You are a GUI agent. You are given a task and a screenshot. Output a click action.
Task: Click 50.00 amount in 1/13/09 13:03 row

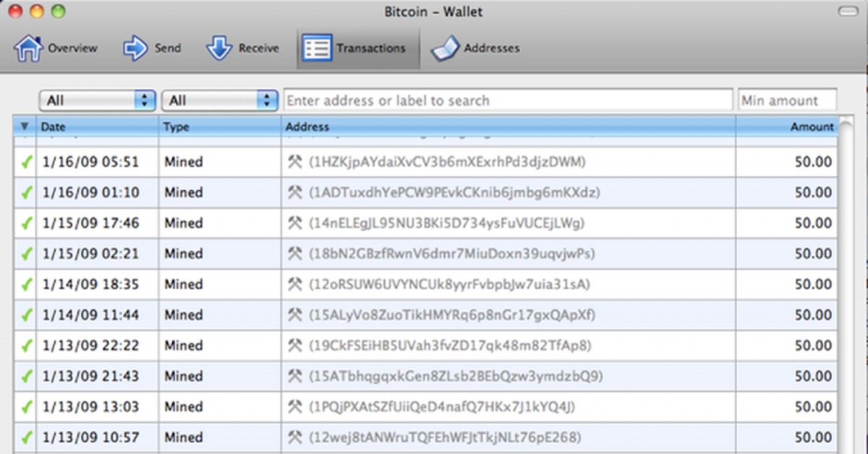click(x=814, y=406)
